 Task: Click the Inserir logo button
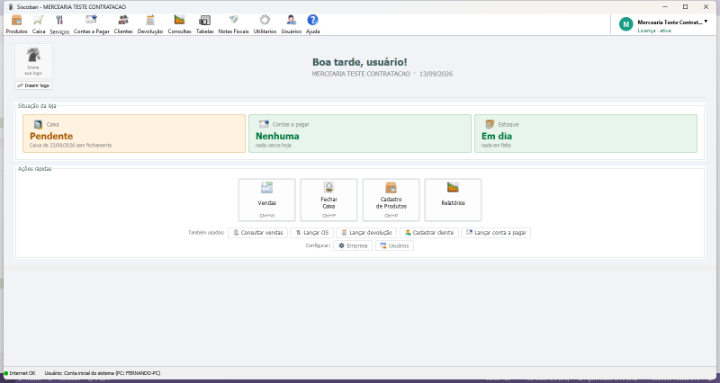(34, 85)
